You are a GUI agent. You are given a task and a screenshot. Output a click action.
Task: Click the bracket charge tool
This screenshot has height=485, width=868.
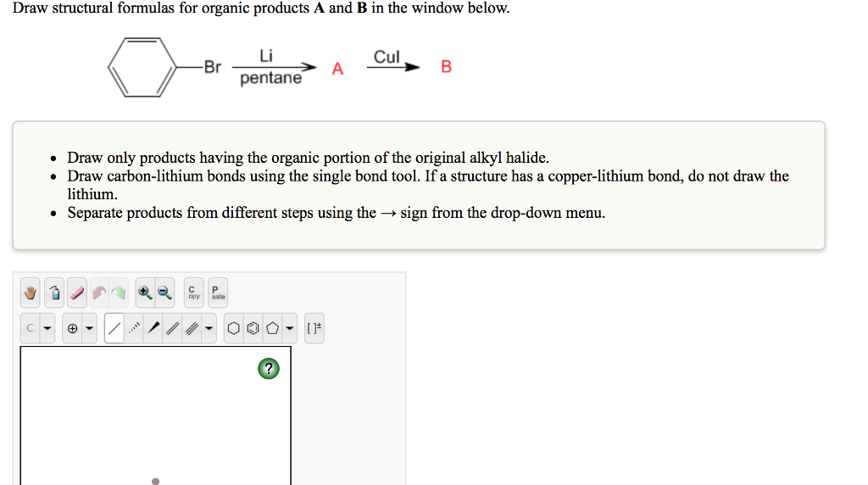[x=314, y=328]
